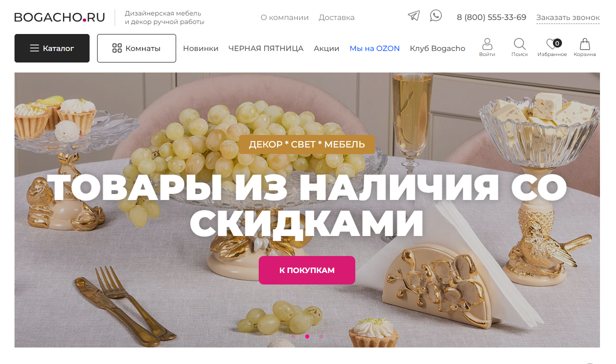Follow the Мы на OZON link
This screenshot has width=616, height=364.
pos(374,48)
